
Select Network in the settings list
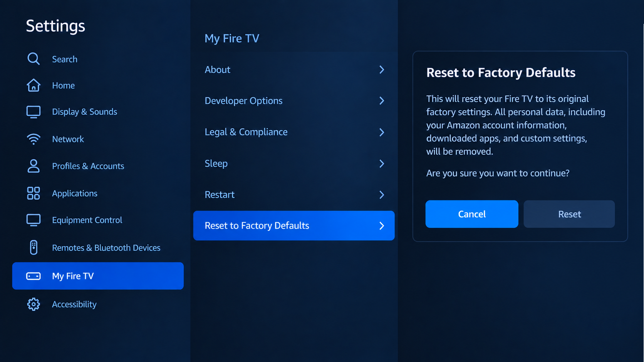[68, 139]
